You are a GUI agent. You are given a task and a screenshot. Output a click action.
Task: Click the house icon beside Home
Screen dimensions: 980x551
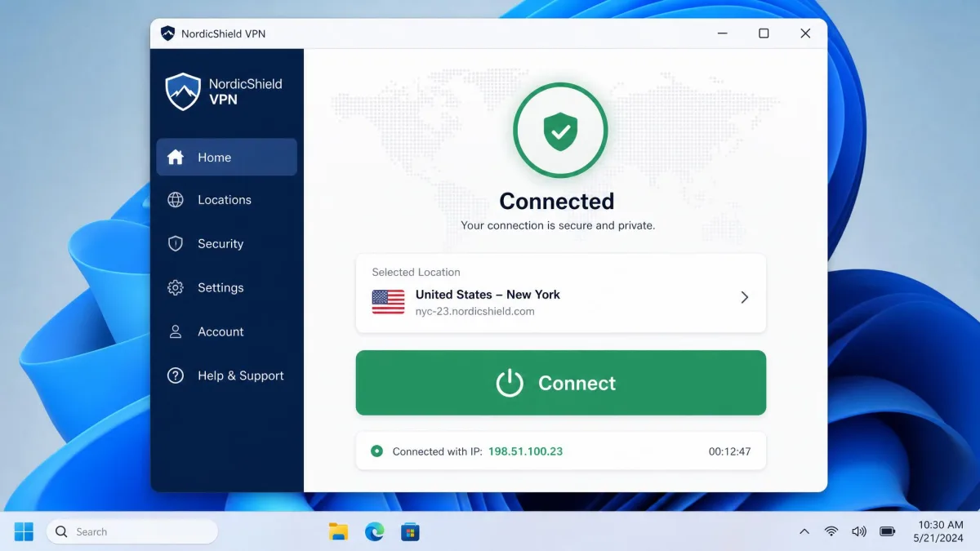coord(176,158)
